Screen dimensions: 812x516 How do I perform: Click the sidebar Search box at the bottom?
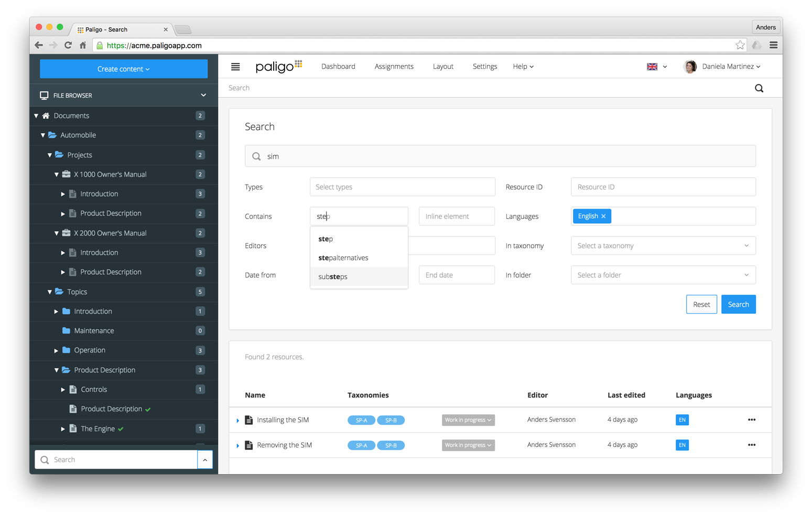click(x=116, y=460)
